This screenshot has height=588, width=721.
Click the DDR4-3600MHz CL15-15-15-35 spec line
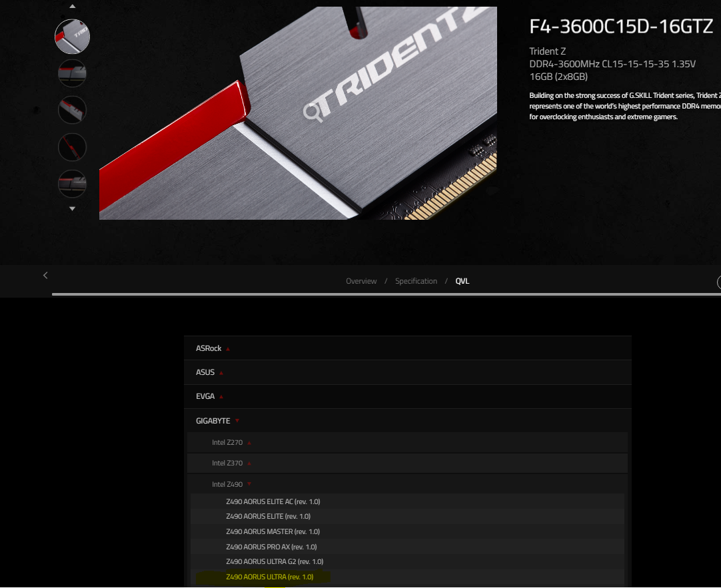[x=612, y=64]
